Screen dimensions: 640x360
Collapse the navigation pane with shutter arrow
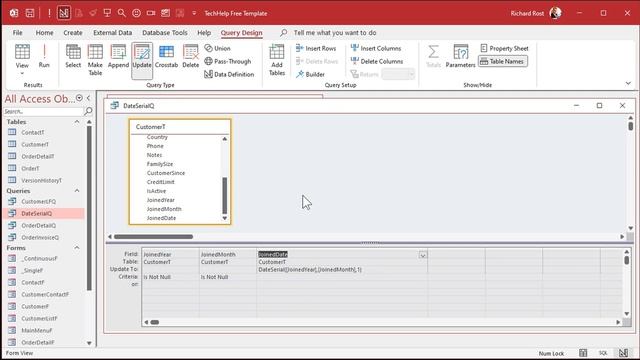pos(89,98)
